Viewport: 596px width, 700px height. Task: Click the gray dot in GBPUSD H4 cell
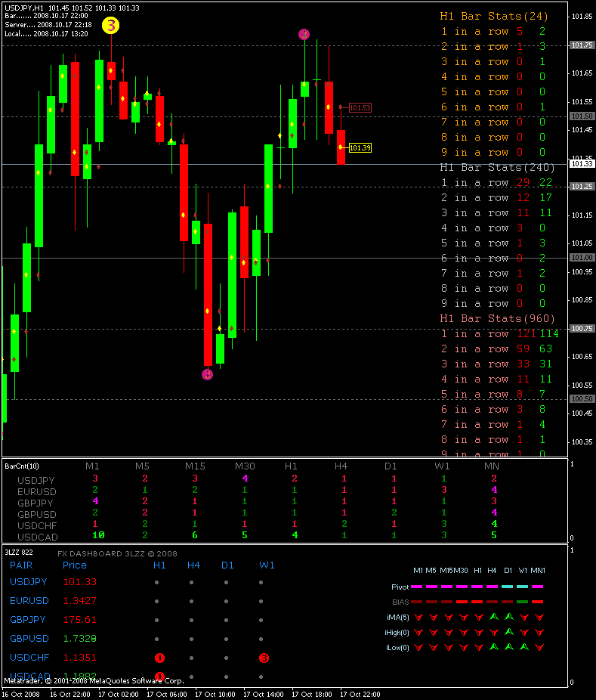191,639
